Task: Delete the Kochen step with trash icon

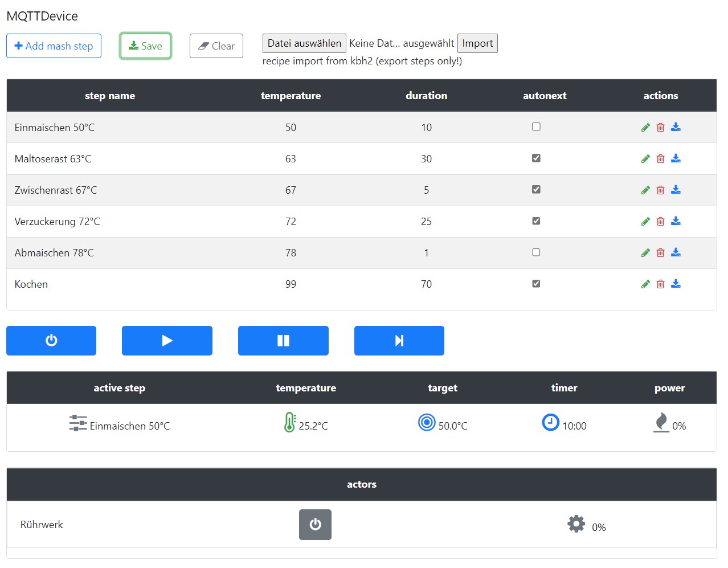Action: coord(660,284)
